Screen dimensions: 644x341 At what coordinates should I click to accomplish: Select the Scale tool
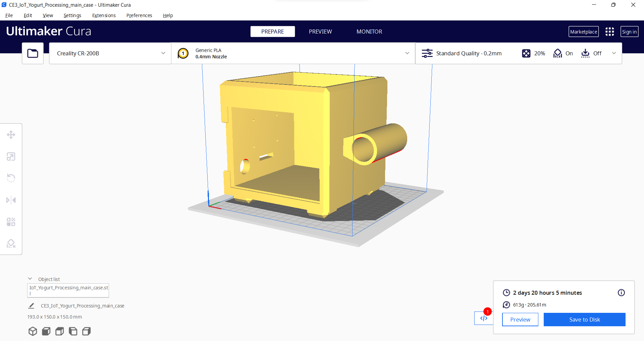[11, 157]
